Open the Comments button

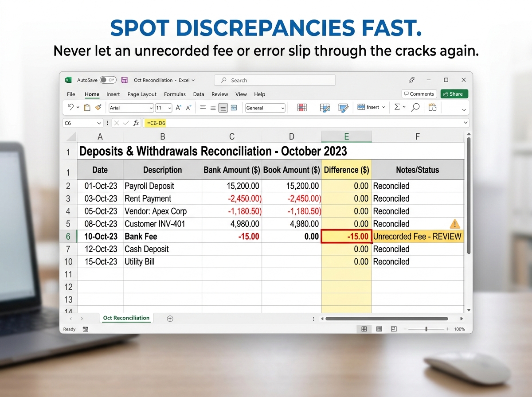pos(419,94)
